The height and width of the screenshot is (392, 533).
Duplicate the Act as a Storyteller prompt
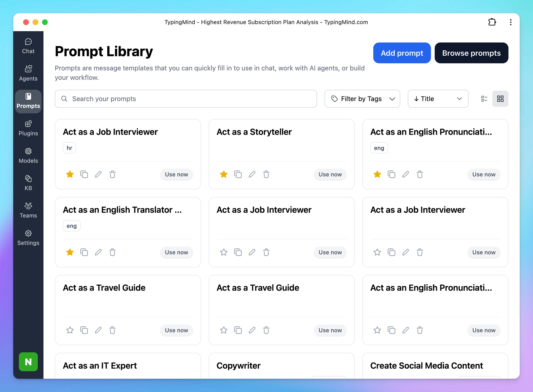[x=238, y=174]
